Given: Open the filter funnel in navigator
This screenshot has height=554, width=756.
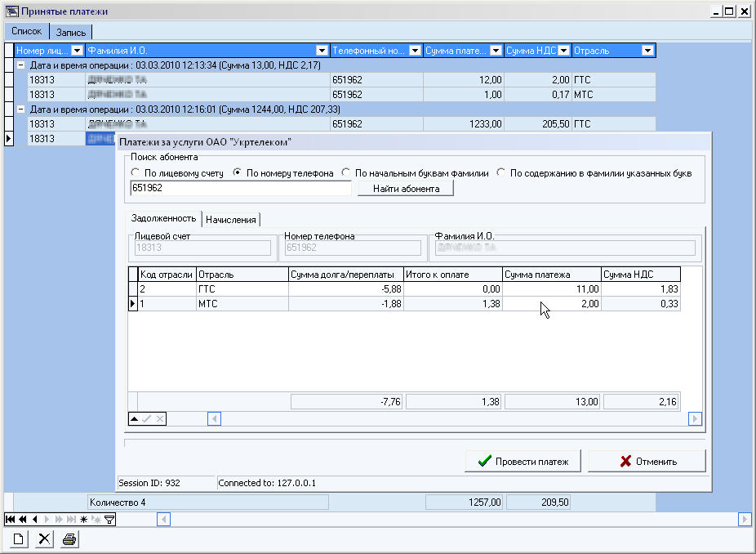Looking at the screenshot, I should [109, 519].
